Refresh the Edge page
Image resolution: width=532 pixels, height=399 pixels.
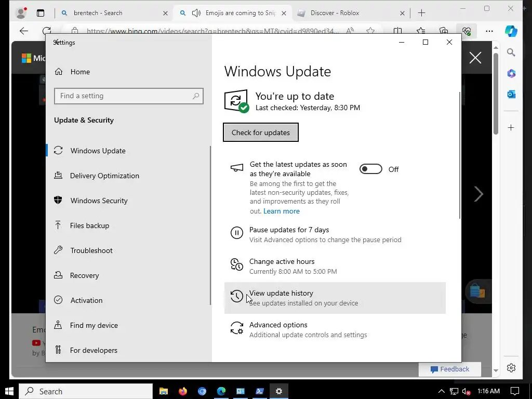pos(47,31)
